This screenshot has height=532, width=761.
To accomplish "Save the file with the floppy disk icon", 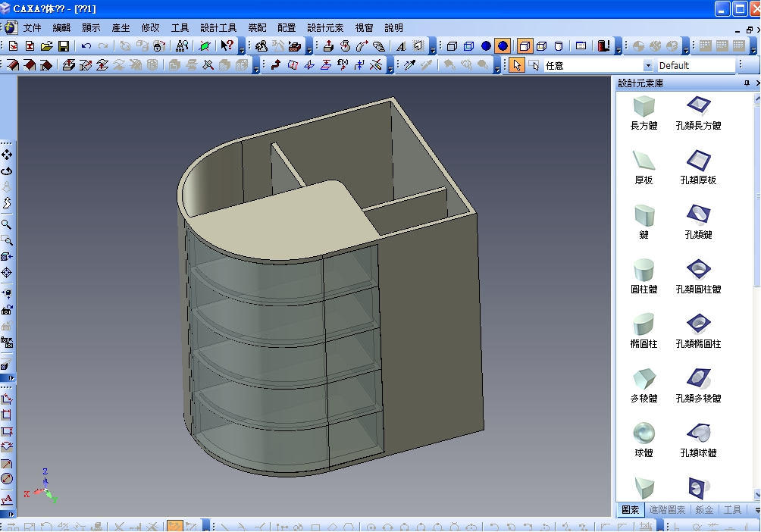I will (x=64, y=46).
